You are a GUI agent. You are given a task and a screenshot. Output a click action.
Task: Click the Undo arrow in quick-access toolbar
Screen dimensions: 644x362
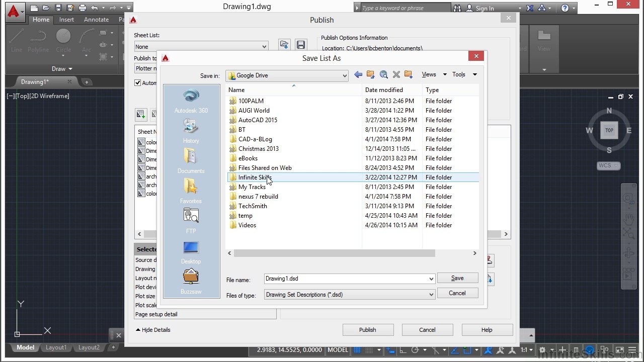[x=95, y=8]
